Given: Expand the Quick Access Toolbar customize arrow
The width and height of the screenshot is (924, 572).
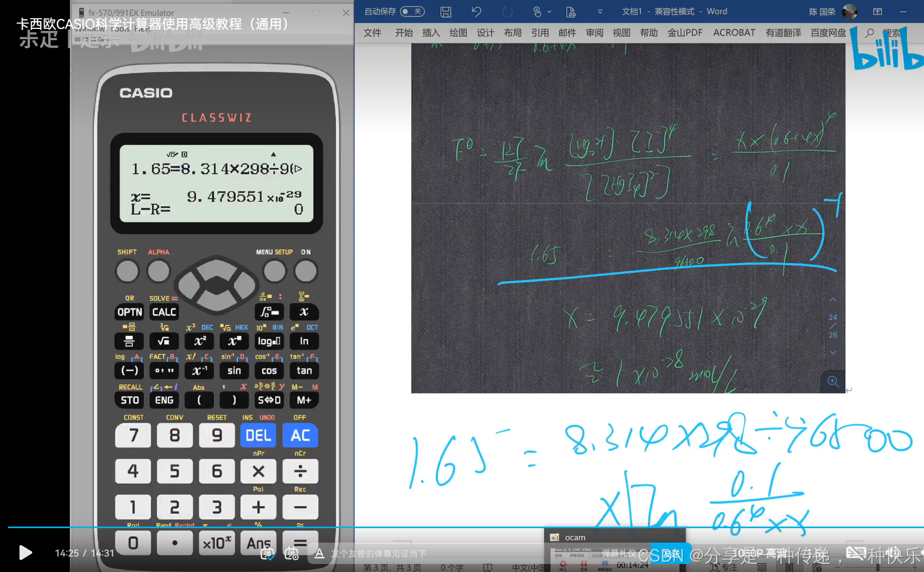Looking at the screenshot, I should [600, 11].
